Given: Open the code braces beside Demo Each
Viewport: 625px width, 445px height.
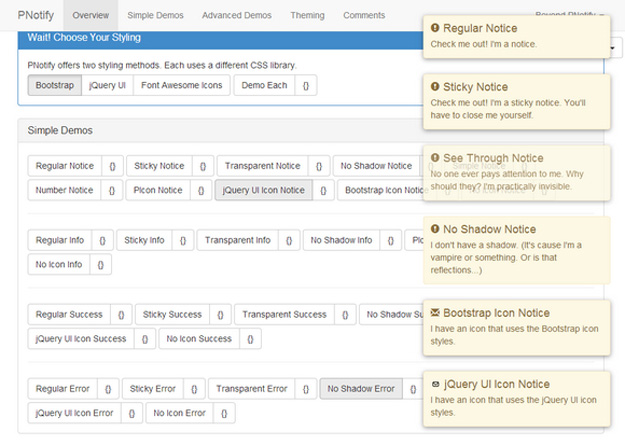Looking at the screenshot, I should click(x=305, y=86).
